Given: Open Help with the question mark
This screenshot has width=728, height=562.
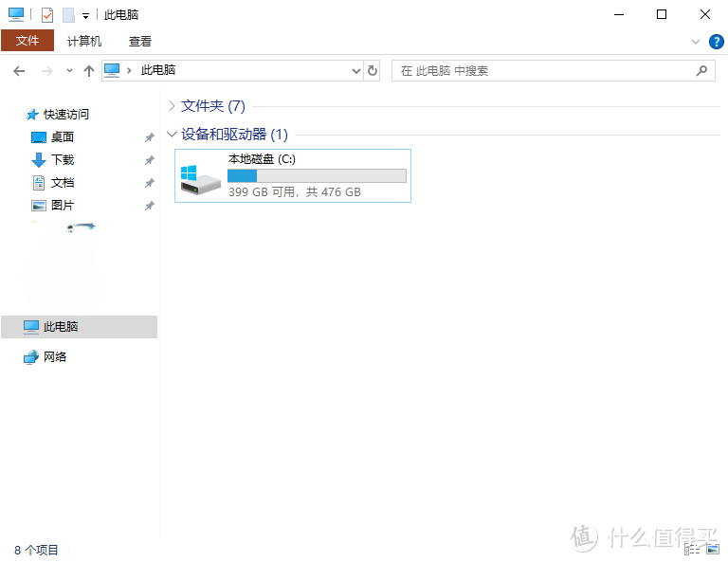Looking at the screenshot, I should (716, 42).
